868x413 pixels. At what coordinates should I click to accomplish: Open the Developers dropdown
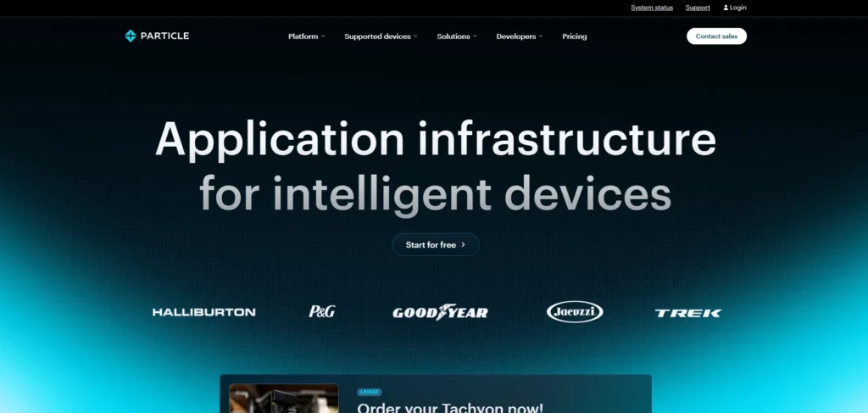tap(519, 36)
